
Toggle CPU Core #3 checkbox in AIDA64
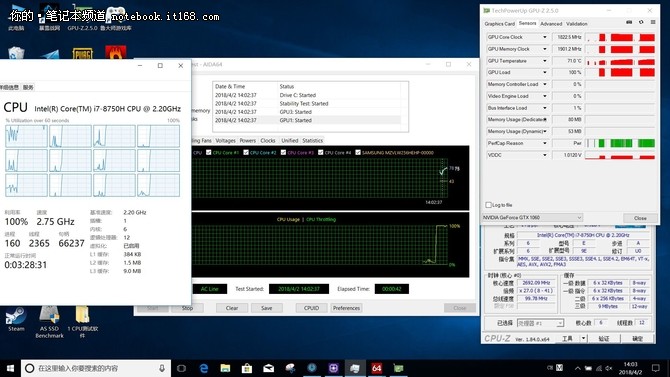283,152
